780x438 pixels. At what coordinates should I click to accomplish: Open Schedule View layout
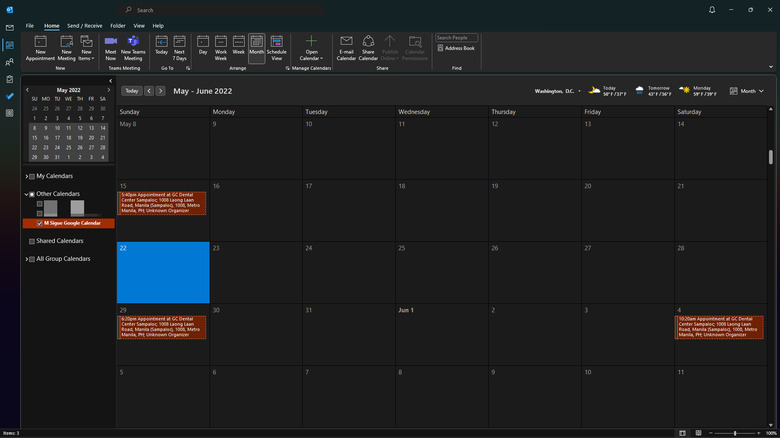click(x=276, y=47)
